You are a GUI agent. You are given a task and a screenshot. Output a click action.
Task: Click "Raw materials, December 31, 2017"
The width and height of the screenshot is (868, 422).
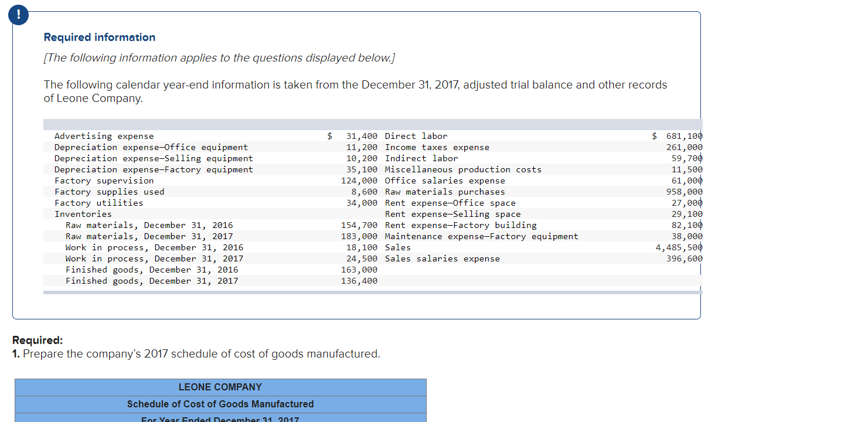(149, 236)
